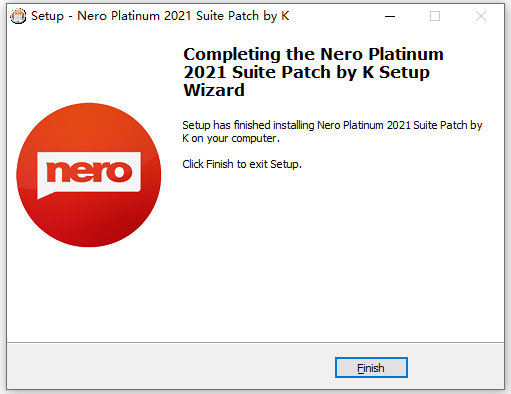Image resolution: width=511 pixels, height=394 pixels.
Task: Click the Finish button to exit Setup
Action: pyautogui.click(x=371, y=368)
